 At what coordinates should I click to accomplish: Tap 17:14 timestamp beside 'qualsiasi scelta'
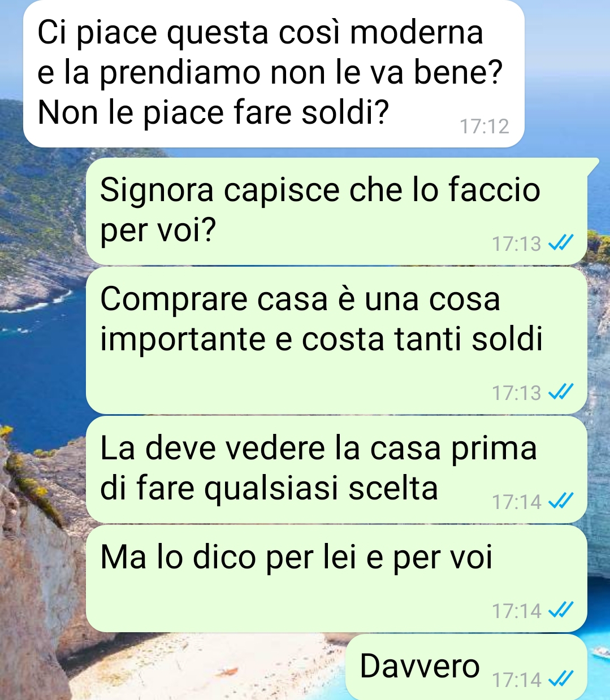(516, 502)
